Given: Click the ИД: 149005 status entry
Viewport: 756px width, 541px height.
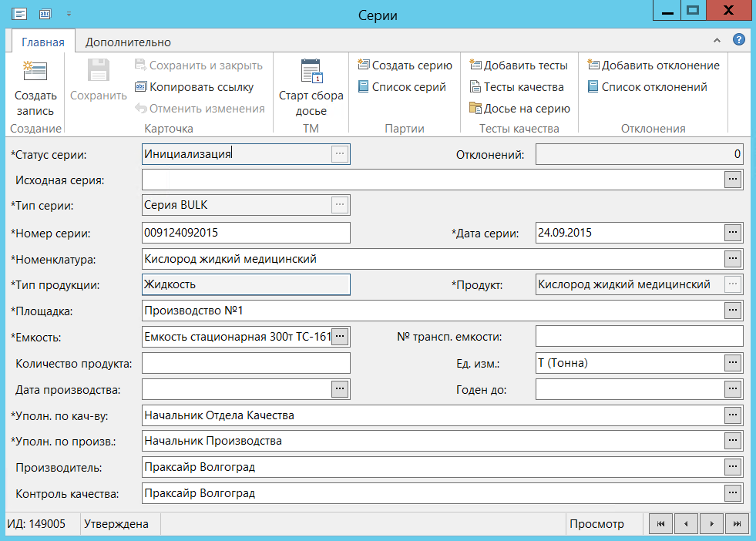Looking at the screenshot, I should point(36,524).
